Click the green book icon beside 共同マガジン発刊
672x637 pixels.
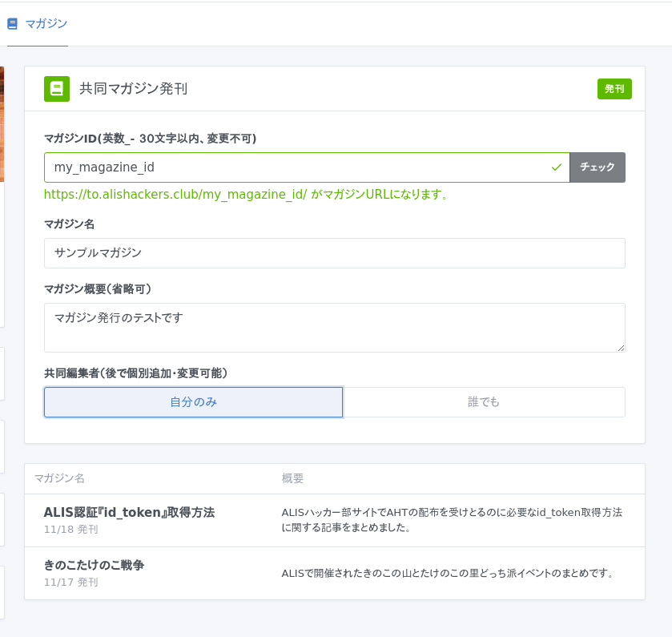[56, 89]
